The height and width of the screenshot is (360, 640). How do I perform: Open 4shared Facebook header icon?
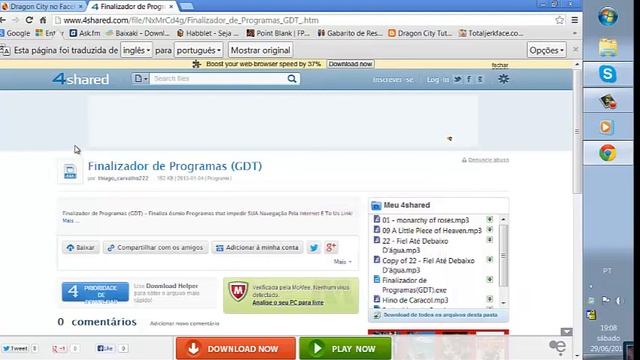point(469,79)
